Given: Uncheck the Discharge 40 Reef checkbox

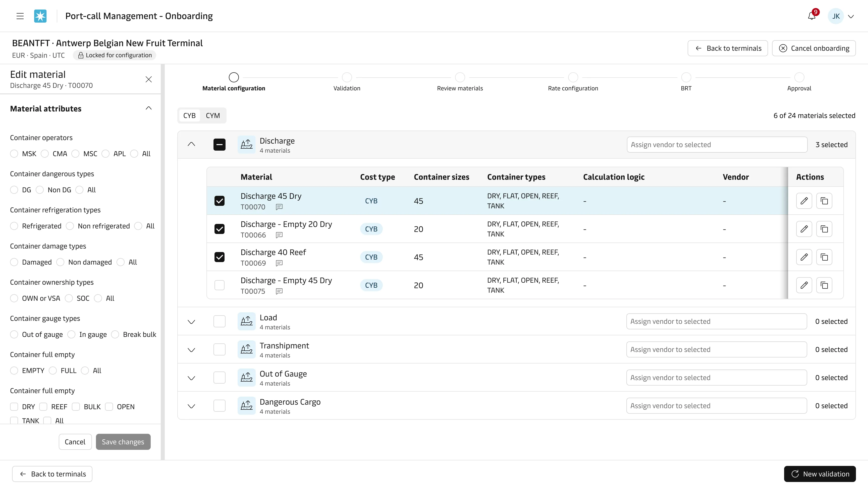Looking at the screenshot, I should coord(219,257).
